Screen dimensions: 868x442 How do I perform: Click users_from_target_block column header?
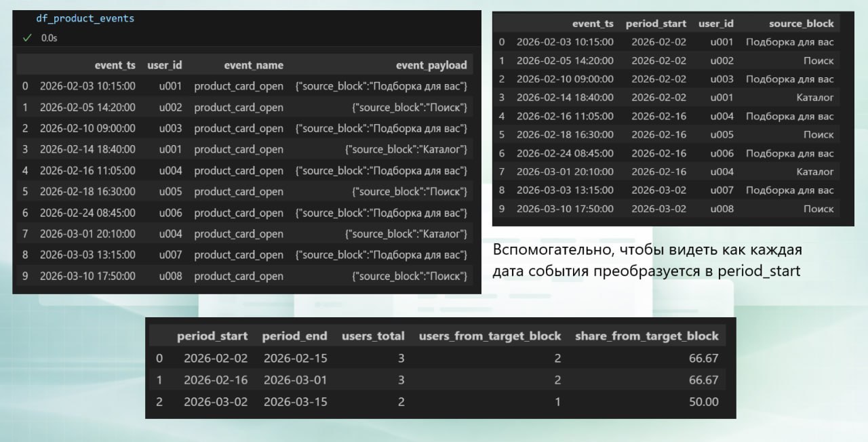pos(490,336)
